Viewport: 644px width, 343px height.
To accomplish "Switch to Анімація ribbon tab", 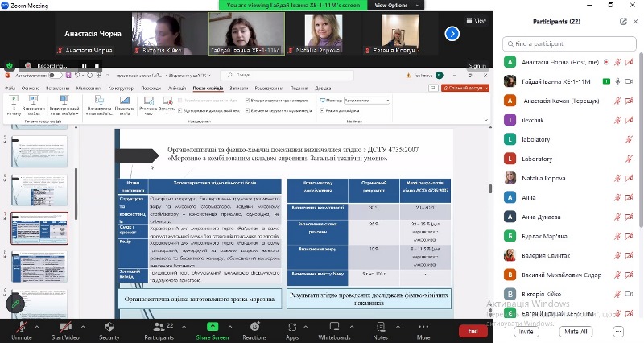I will click(x=177, y=89).
